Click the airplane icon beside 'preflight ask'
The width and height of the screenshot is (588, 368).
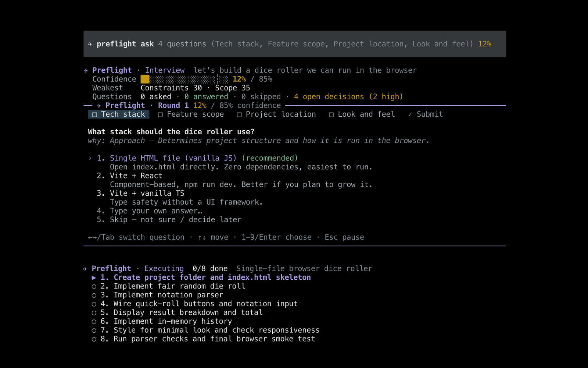click(90, 44)
